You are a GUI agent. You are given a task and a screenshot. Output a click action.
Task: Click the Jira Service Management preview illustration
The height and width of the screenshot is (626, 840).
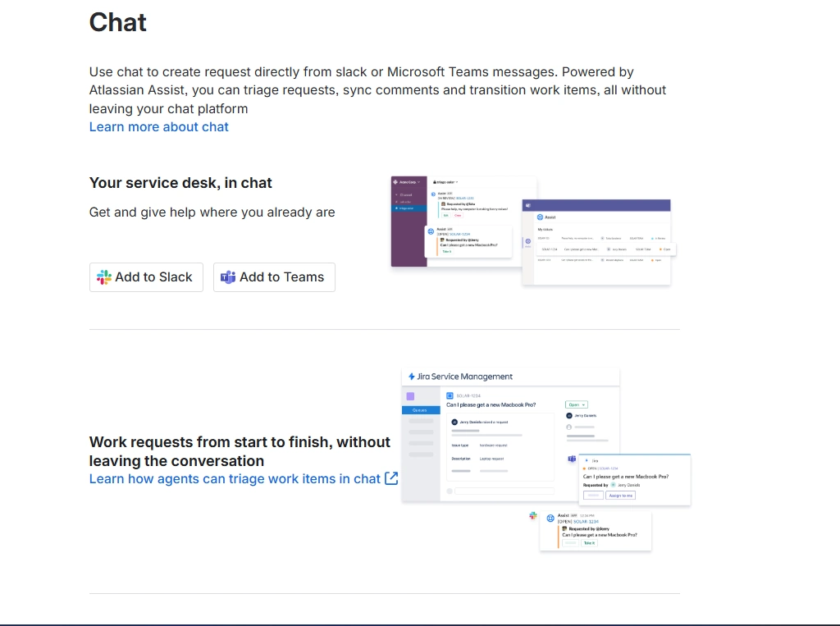pos(546,459)
